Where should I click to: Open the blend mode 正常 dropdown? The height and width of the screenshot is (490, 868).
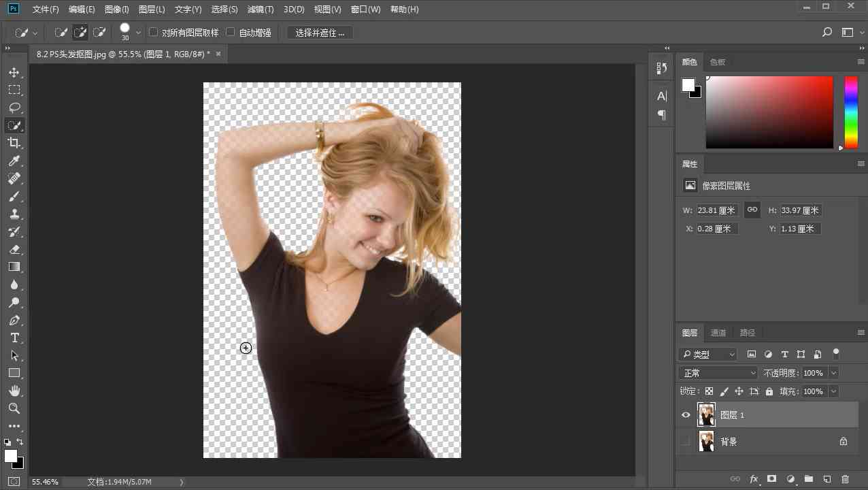point(718,373)
